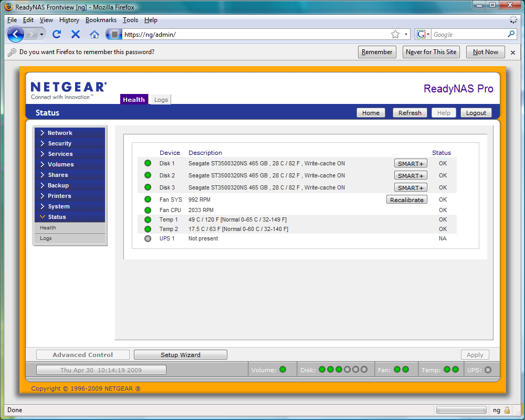This screenshot has width=525, height=420.
Task: Open the back/forward history dropdown arrow
Action: point(41,34)
